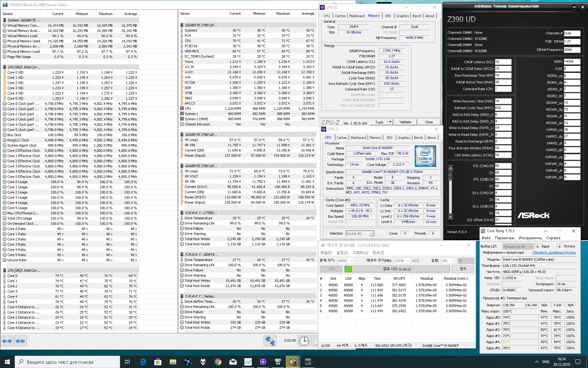Switch to the SPD tab in upper CPU-Z
588x368 pixels.
pos(388,16)
